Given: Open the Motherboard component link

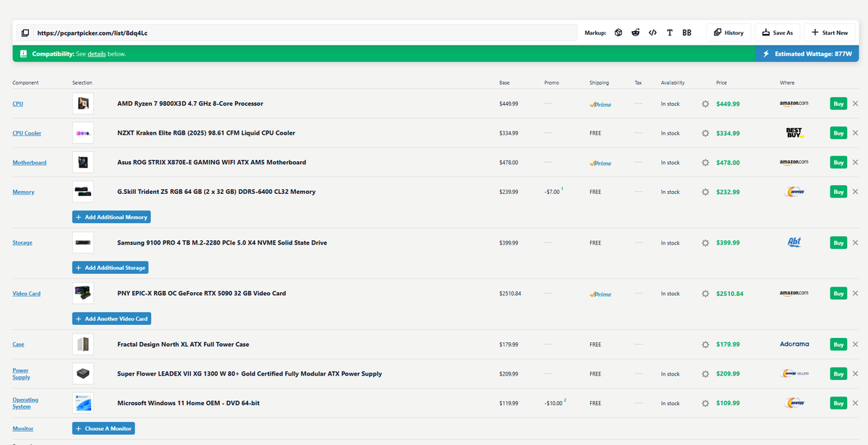Looking at the screenshot, I should pyautogui.click(x=29, y=163).
